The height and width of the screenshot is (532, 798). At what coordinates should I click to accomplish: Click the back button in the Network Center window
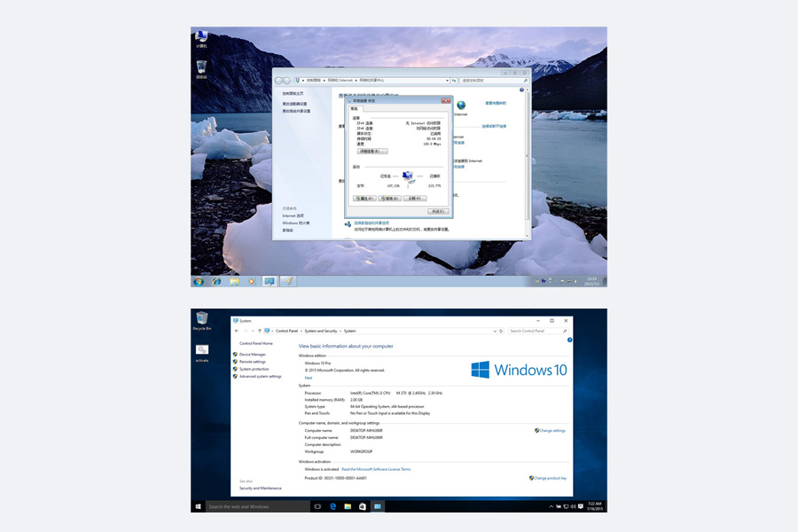[x=279, y=81]
